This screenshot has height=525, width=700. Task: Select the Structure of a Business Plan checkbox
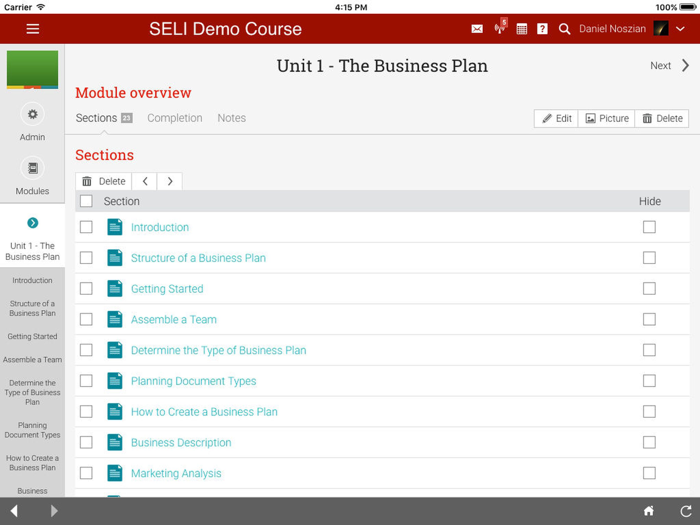point(86,258)
